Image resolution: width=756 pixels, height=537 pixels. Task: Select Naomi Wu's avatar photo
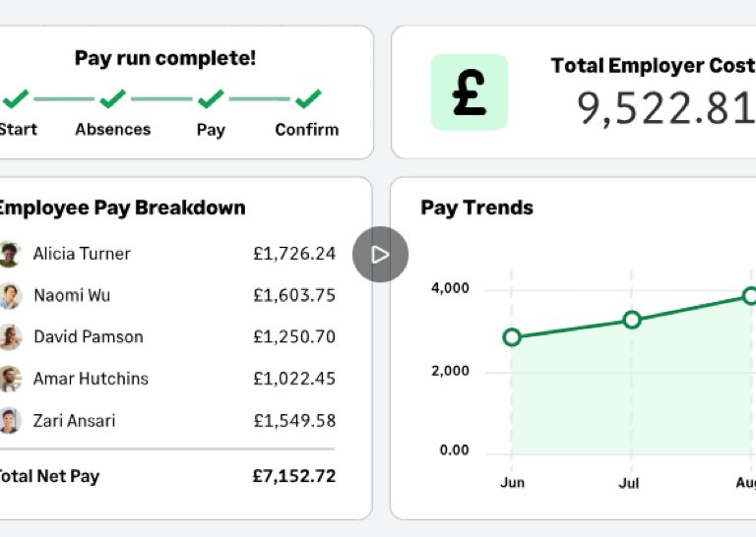point(9,296)
